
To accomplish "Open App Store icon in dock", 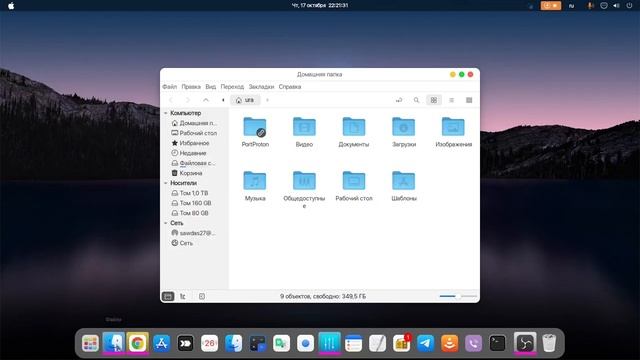I will point(161,343).
